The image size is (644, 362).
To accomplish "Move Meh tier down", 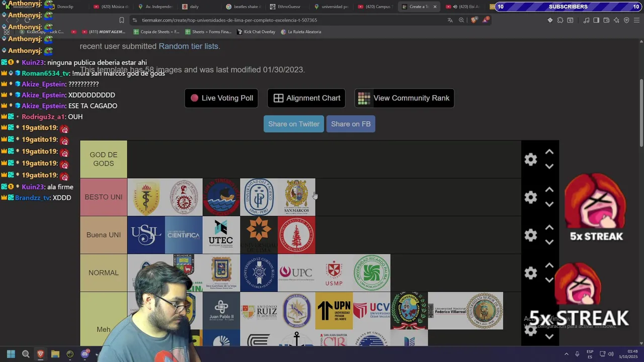I will pos(549,337).
